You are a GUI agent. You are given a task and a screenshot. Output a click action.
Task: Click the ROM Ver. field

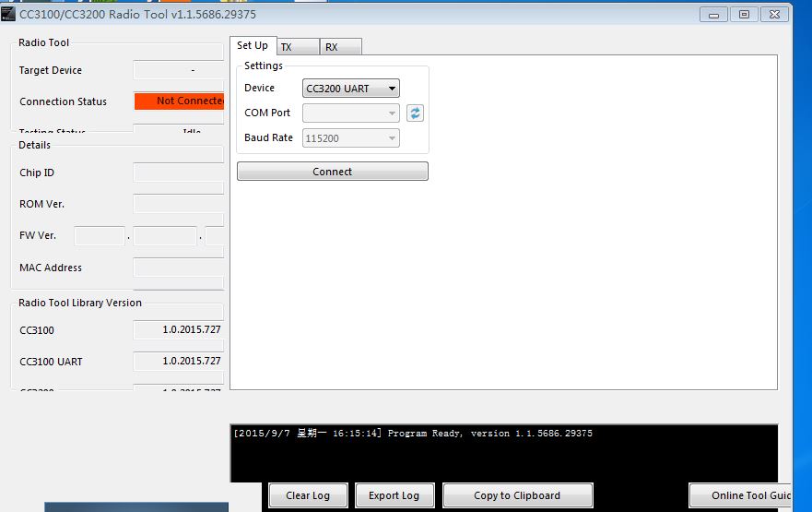(x=178, y=204)
